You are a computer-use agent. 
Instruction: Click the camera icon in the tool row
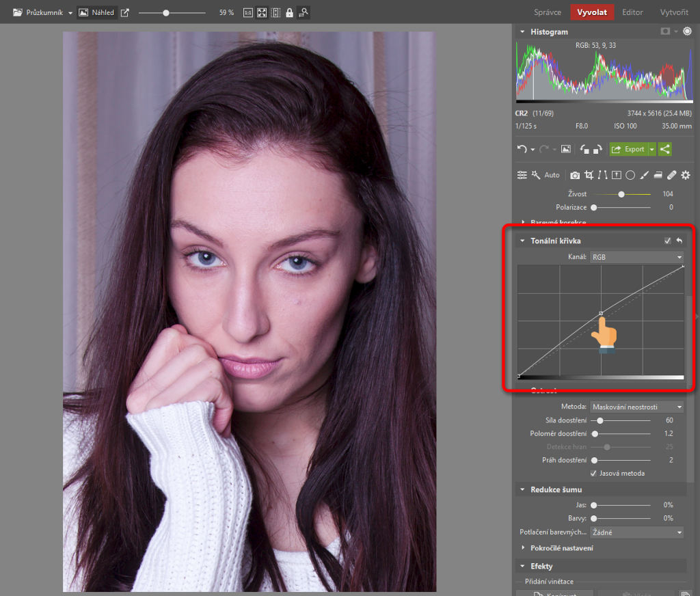[x=575, y=175]
